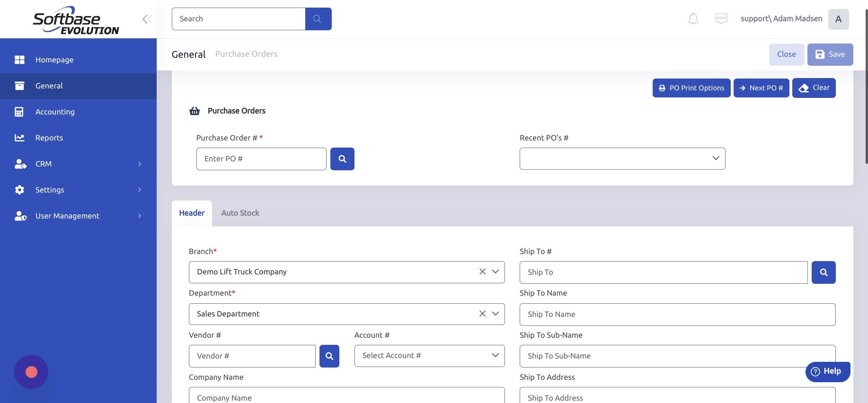The width and height of the screenshot is (868, 403).
Task: Click the red record circle button
Action: pyautogui.click(x=31, y=372)
